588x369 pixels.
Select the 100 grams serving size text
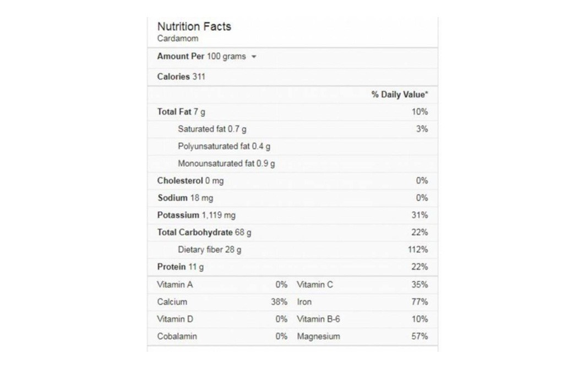(226, 56)
